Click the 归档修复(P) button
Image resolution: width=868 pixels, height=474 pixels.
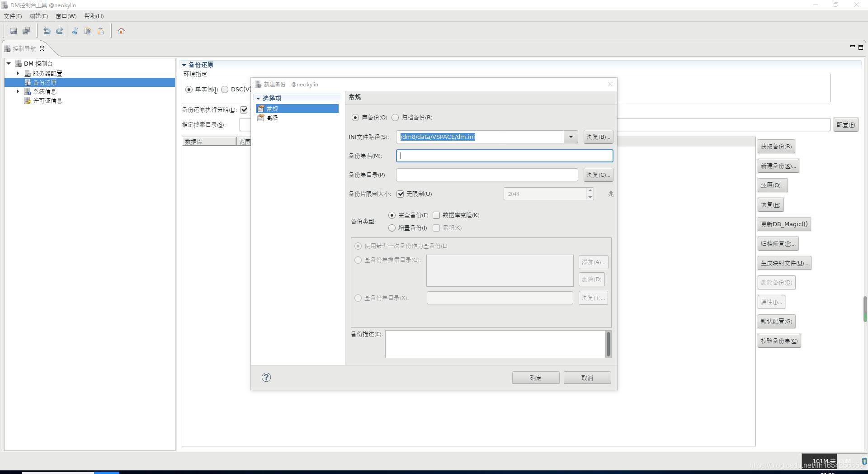pyautogui.click(x=778, y=244)
